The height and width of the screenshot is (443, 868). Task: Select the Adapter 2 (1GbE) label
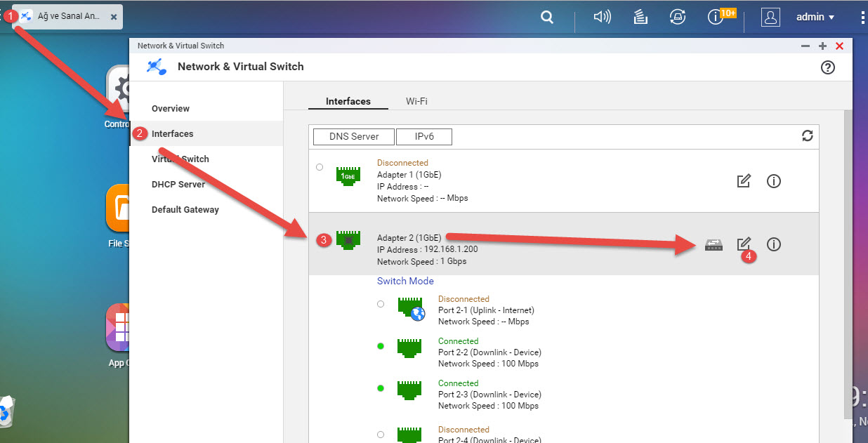pyautogui.click(x=409, y=238)
